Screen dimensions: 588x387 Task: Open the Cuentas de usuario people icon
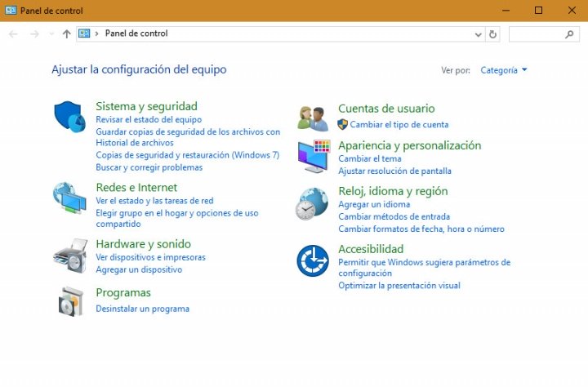[313, 118]
